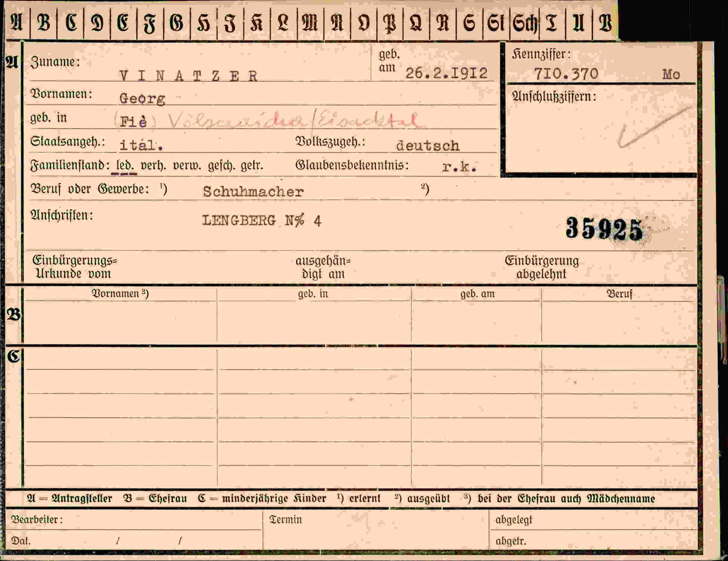The image size is (728, 561).
Task: Select the Fraktur 'L' alphabet index tab
Action: tap(284, 23)
